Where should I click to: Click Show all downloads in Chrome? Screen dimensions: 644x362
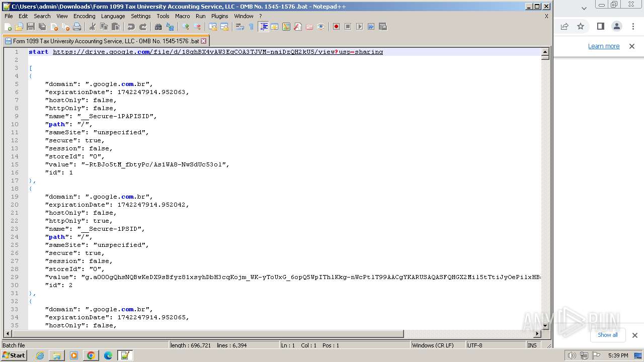607,335
